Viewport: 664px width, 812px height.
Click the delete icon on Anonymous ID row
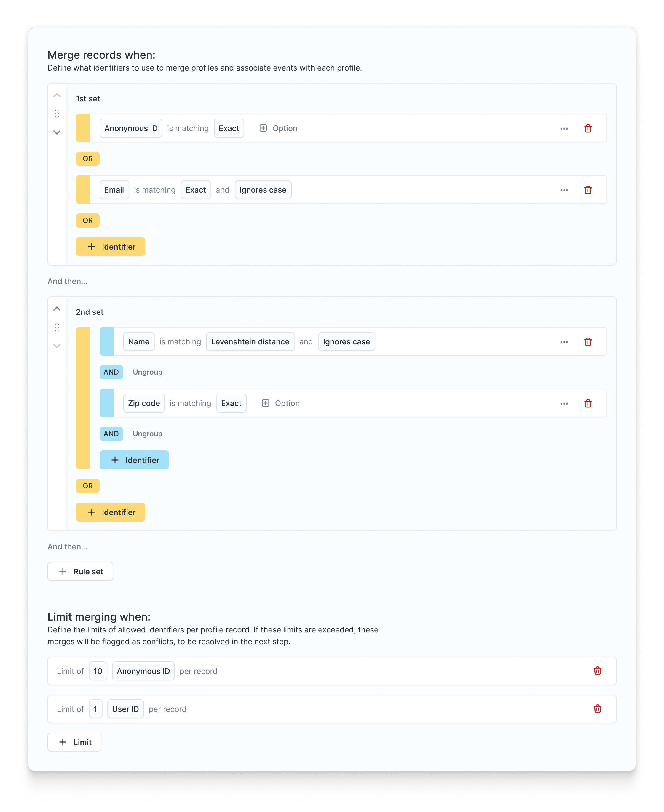588,127
